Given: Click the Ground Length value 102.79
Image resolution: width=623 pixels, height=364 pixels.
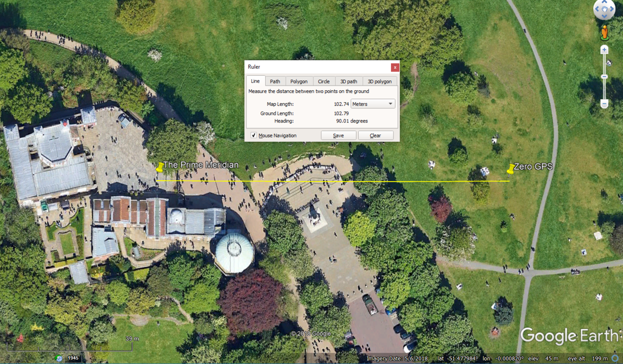Looking at the screenshot, I should [x=341, y=113].
